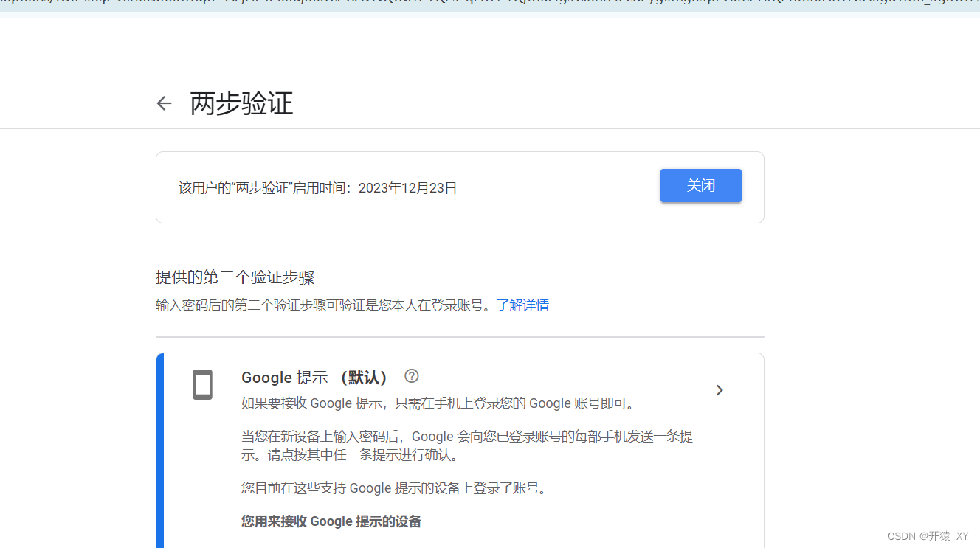Click the paragraph starting 当您在新设备上输入密码后
This screenshot has height=548, width=980.
click(x=467, y=446)
